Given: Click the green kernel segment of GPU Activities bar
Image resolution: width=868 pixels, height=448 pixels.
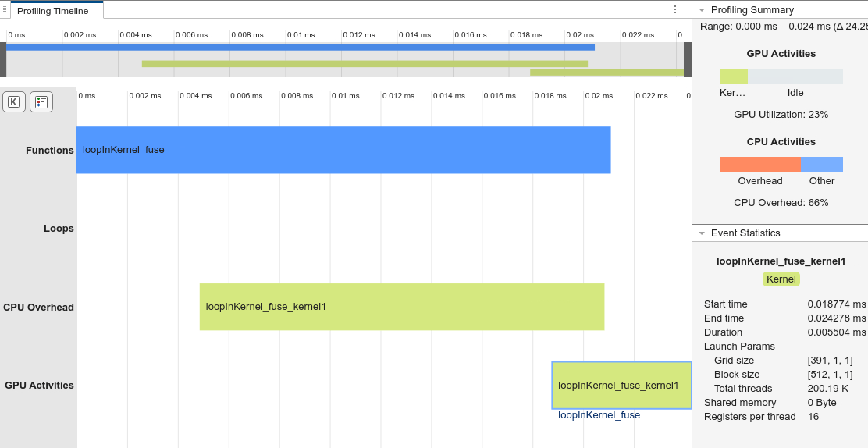Looking at the screenshot, I should 733,76.
